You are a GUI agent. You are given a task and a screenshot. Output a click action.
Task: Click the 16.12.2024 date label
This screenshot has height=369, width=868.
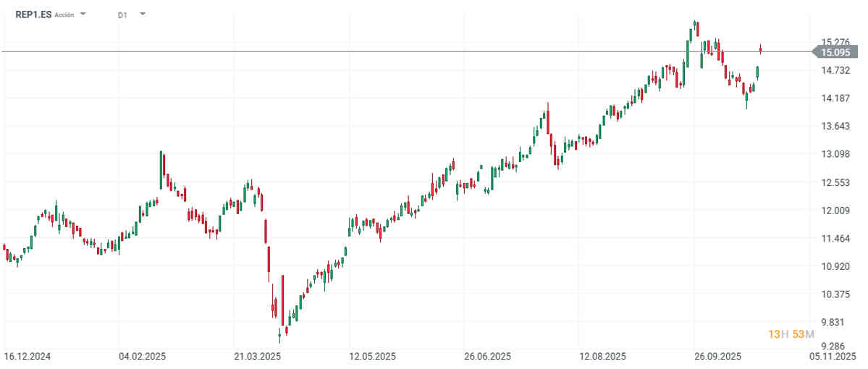click(x=26, y=356)
